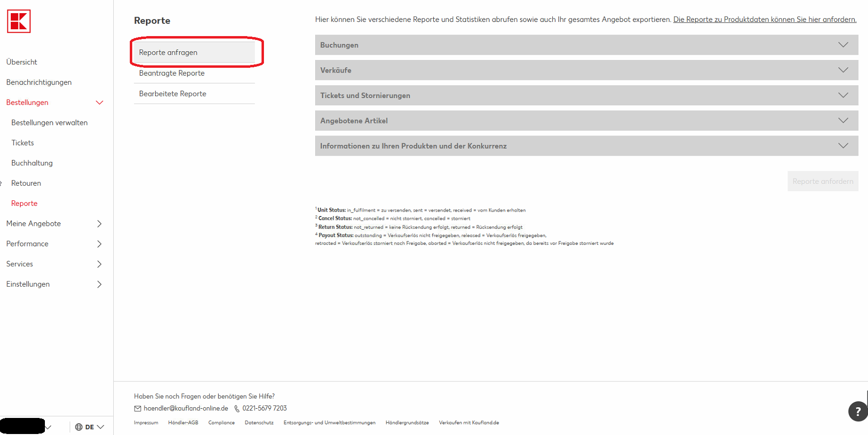Go to Bestellungen verwalten in sidebar
This screenshot has height=435, width=868.
click(x=49, y=123)
